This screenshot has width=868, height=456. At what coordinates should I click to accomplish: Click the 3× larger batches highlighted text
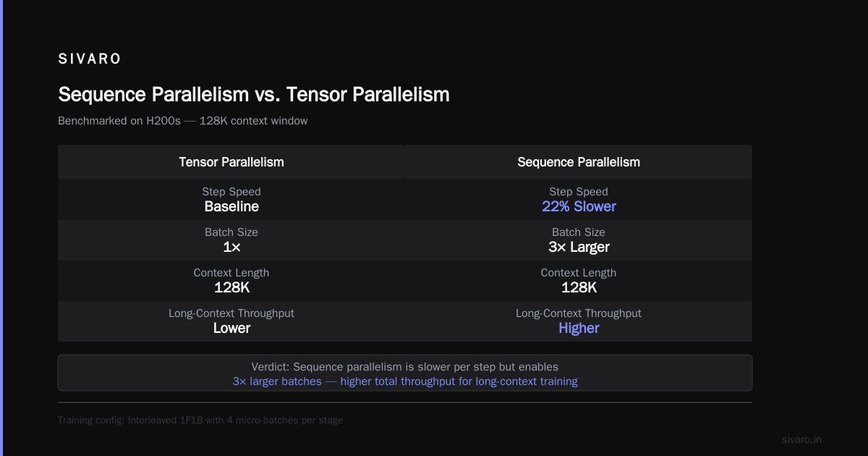tap(277, 381)
